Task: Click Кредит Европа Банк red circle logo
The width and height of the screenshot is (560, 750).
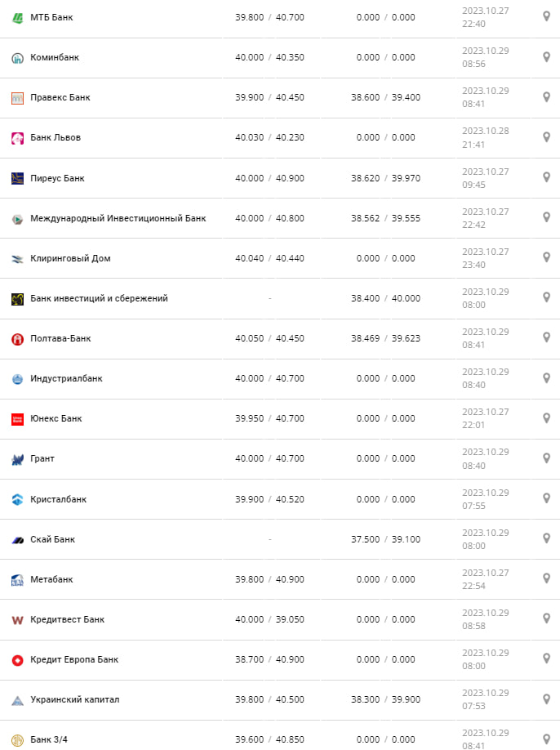Action: coord(17,660)
